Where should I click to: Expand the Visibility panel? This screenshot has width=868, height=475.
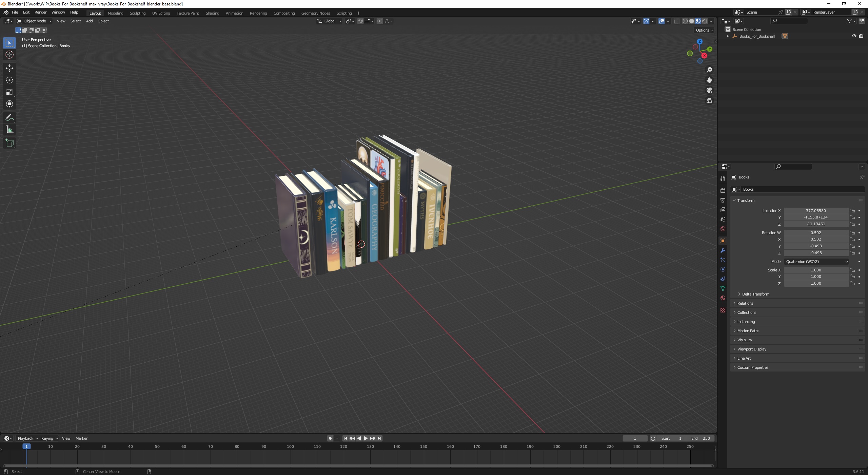[744, 340]
